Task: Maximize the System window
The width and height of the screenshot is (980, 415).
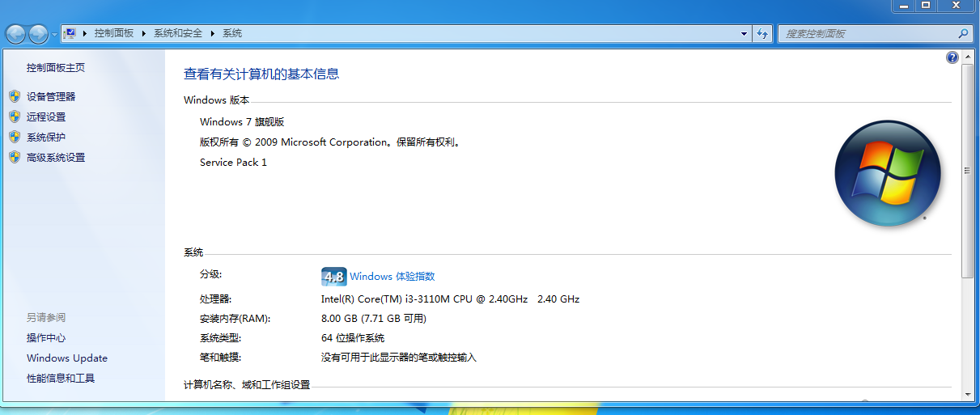Action: pos(926,6)
